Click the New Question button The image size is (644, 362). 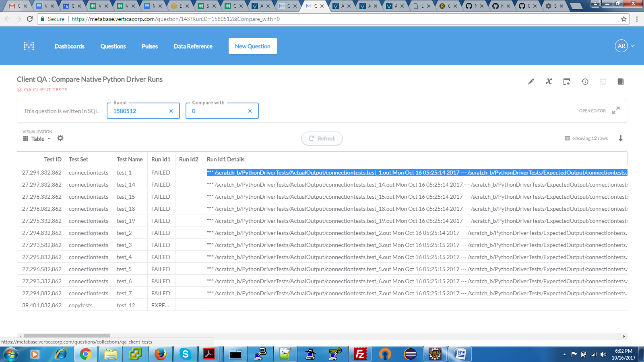coord(252,46)
